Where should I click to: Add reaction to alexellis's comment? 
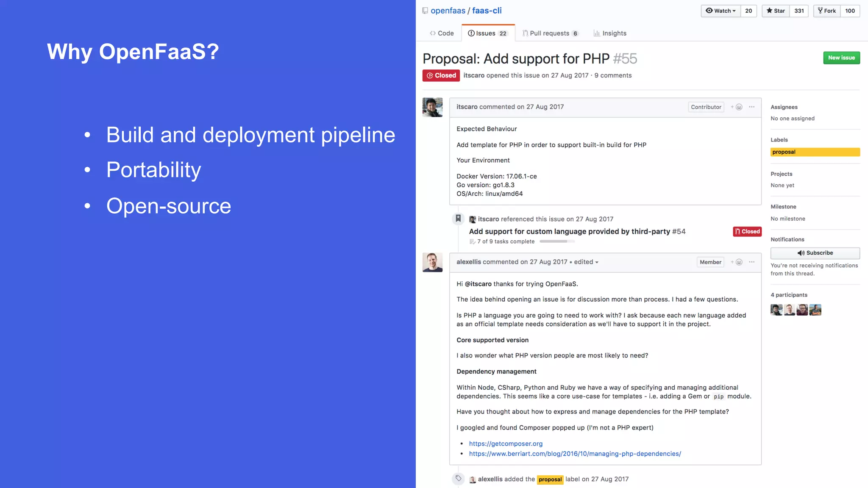(737, 262)
